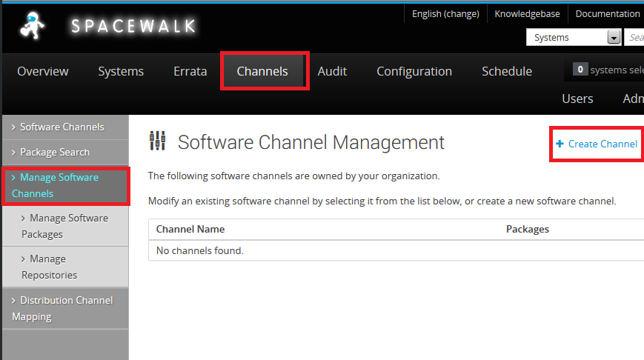Click the English (change) language link
Screen dimensions: 644x360
click(x=445, y=14)
